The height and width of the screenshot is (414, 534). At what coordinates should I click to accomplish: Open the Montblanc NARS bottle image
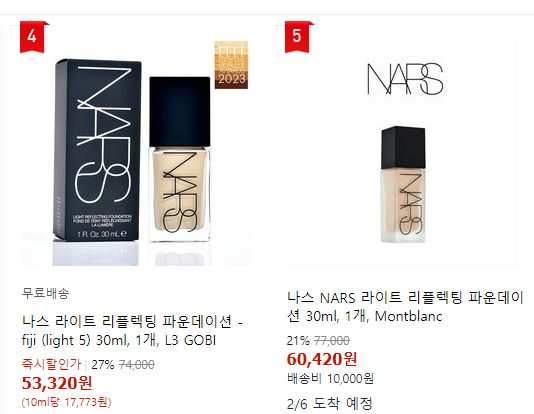pyautogui.click(x=402, y=150)
